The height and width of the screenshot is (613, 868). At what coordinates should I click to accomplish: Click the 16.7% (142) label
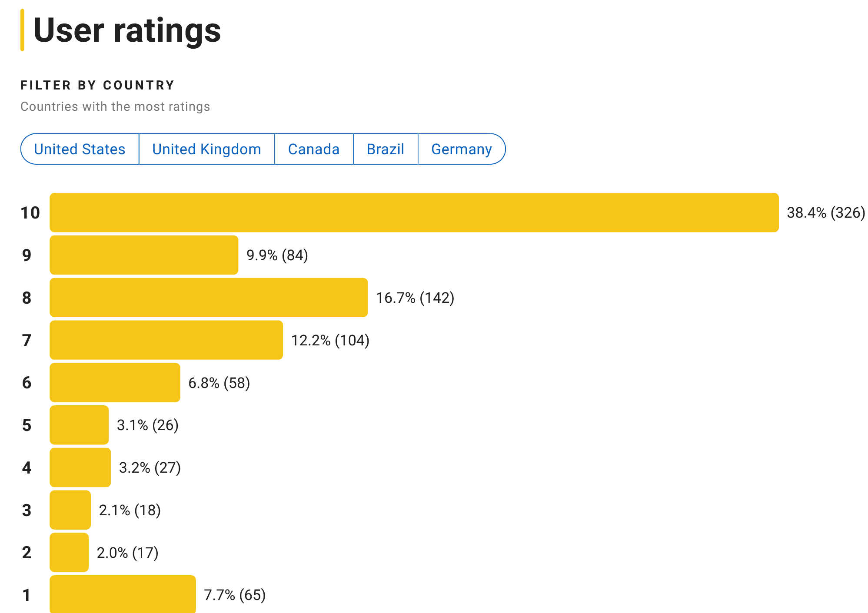415,298
